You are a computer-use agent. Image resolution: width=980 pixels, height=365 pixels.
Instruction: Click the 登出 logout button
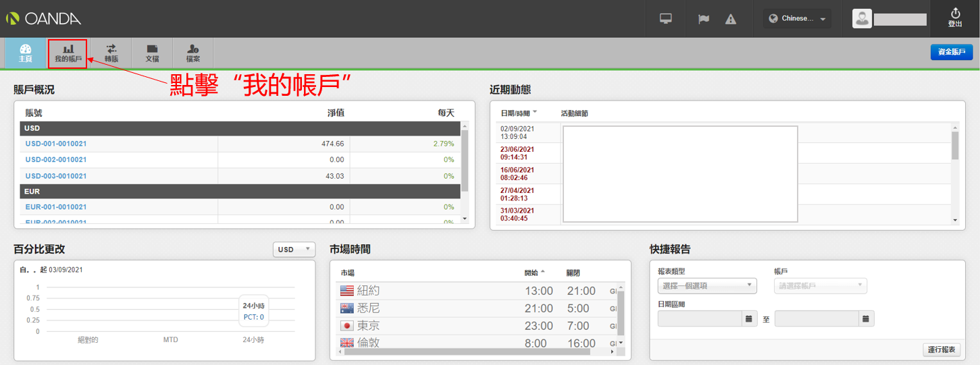(x=955, y=18)
